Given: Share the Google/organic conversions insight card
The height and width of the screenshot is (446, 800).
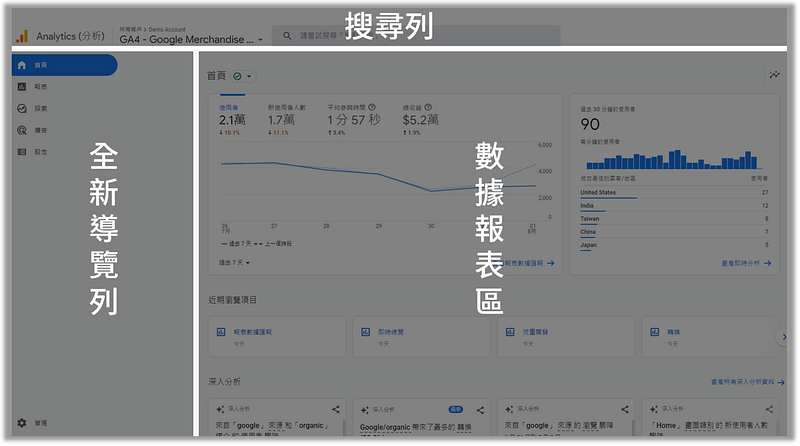Looking at the screenshot, I should coord(480,410).
